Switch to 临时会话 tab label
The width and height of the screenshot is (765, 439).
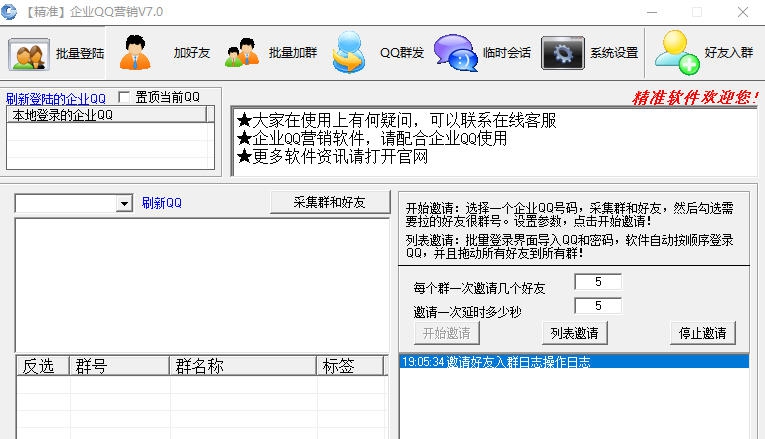pos(507,53)
